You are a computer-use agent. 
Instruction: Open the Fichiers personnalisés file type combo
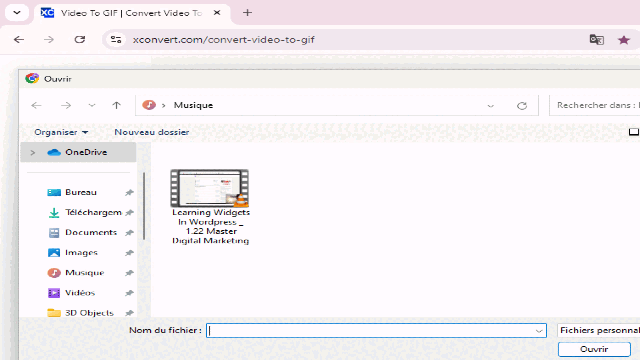[x=598, y=330]
